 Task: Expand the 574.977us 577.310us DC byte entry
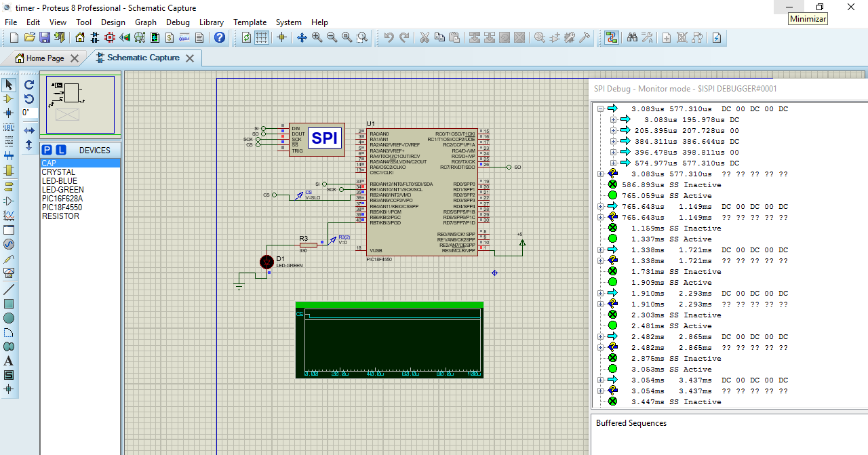[x=613, y=163]
